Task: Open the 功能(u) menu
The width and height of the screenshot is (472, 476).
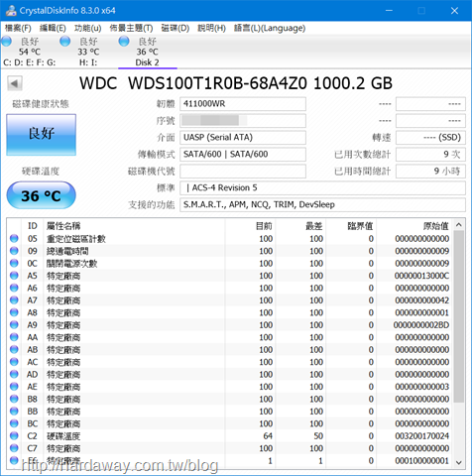Action: point(88,28)
